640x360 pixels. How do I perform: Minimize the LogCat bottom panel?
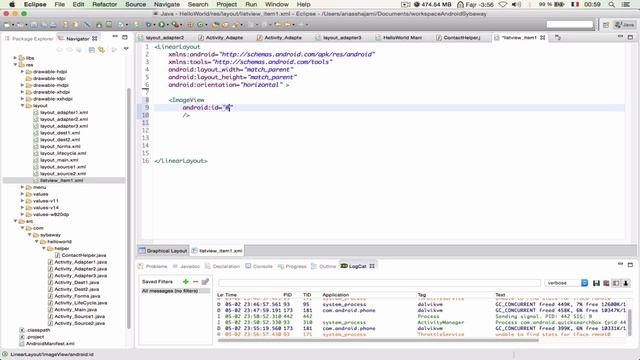(x=620, y=265)
